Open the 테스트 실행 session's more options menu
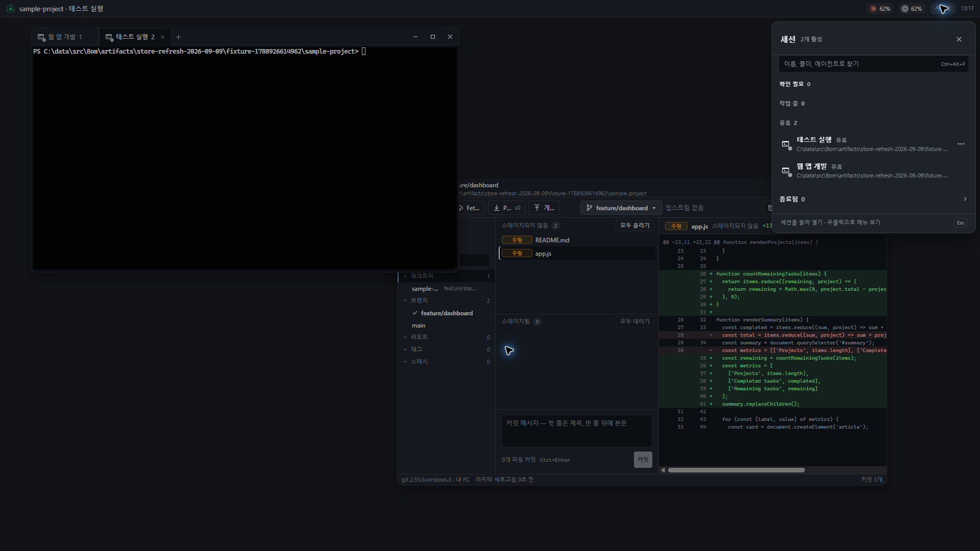 click(x=961, y=144)
